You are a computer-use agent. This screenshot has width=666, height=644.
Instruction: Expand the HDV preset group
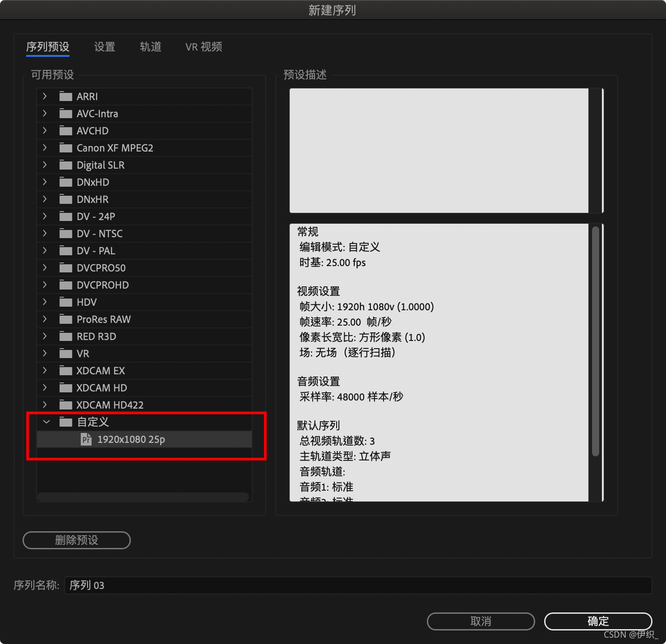[x=45, y=302]
